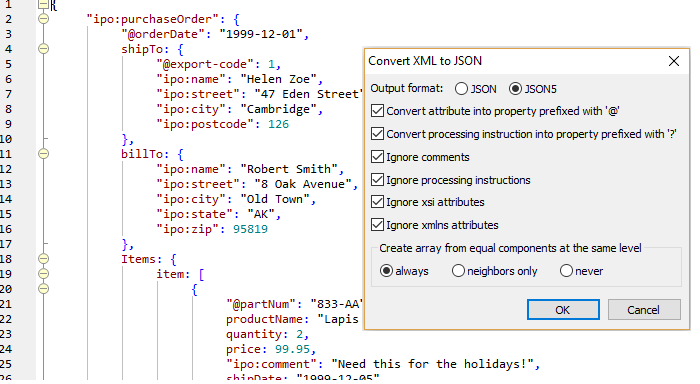The width and height of the screenshot is (700, 384).
Task: Click the "8 Oak Avenue" street value
Action: [303, 184]
